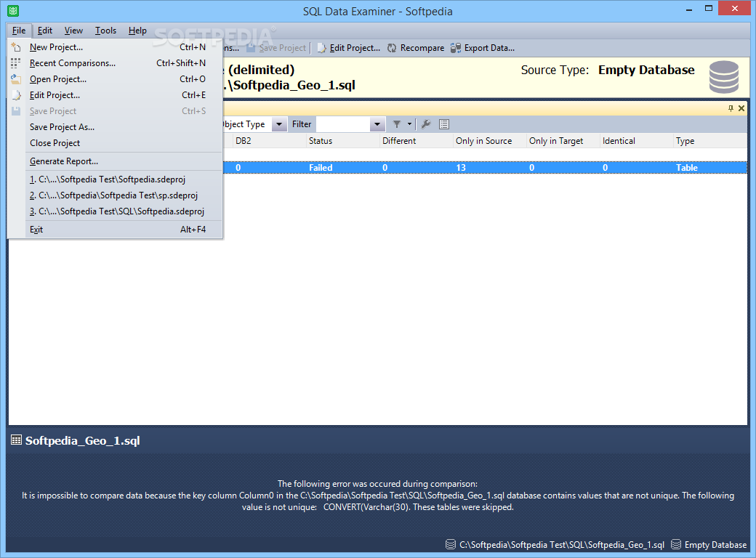
Task: Close the results panel with X icon
Action: pyautogui.click(x=741, y=108)
